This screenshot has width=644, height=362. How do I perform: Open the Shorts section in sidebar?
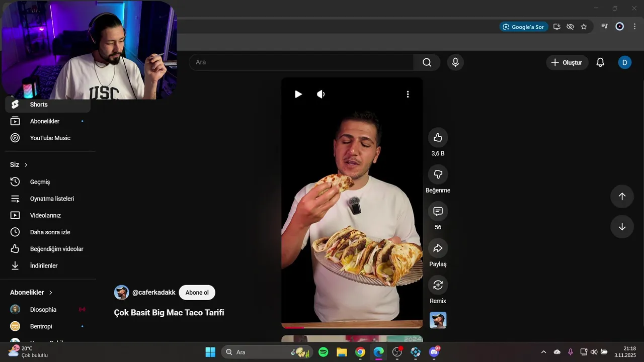coord(48,105)
